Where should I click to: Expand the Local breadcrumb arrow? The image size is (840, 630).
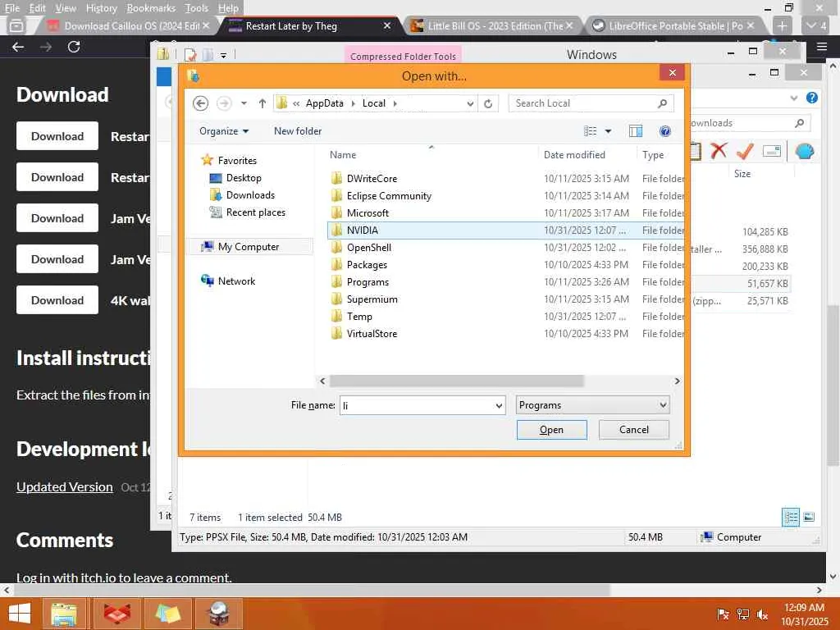[395, 103]
